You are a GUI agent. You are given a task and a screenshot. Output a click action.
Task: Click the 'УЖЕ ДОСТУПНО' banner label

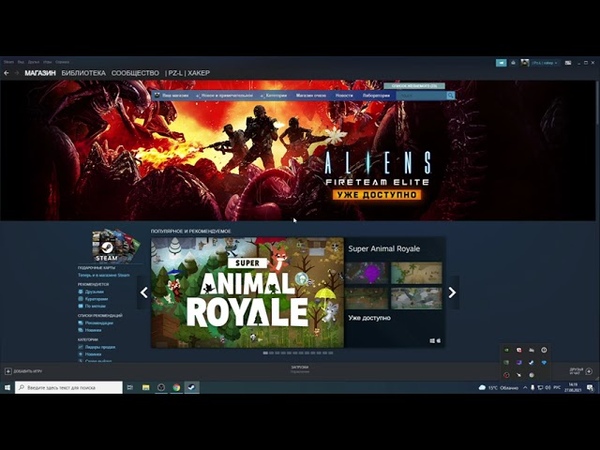[x=377, y=194]
